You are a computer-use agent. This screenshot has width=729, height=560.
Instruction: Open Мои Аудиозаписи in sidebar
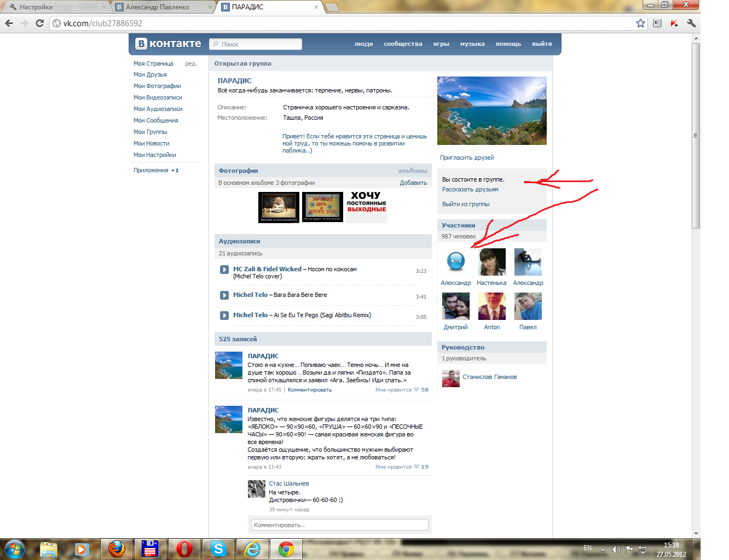tap(158, 109)
